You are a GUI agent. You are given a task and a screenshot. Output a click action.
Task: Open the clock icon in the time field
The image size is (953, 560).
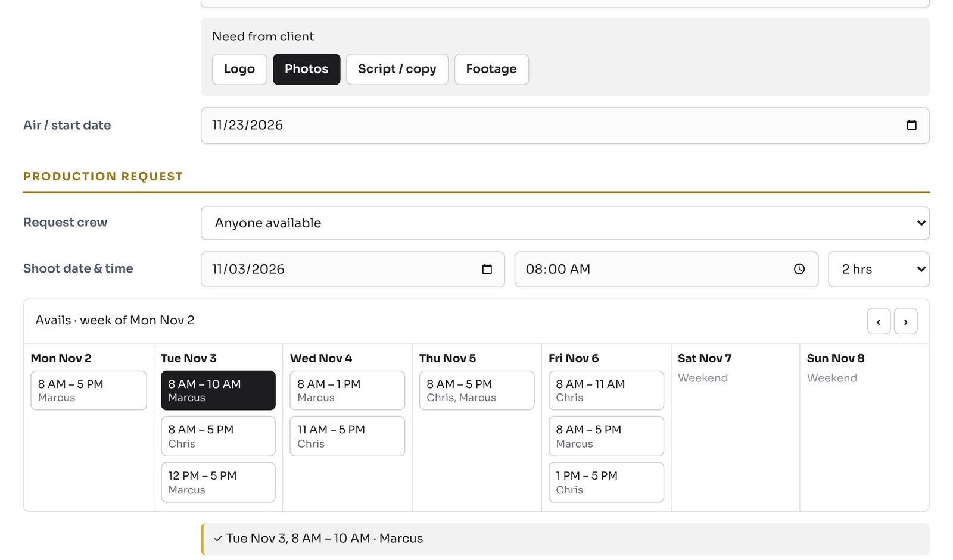coord(799,269)
